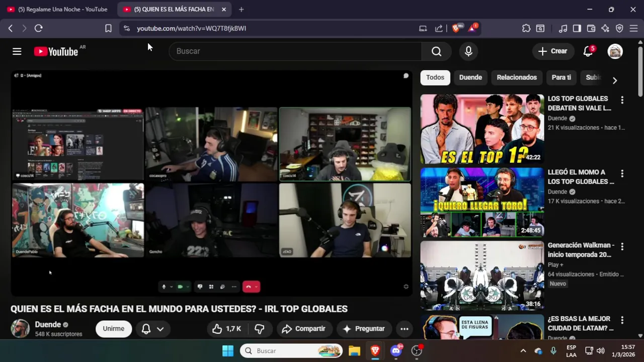The height and width of the screenshot is (362, 644).
Task: Open the Brave VPN shield icon
Action: pyautogui.click(x=619, y=28)
